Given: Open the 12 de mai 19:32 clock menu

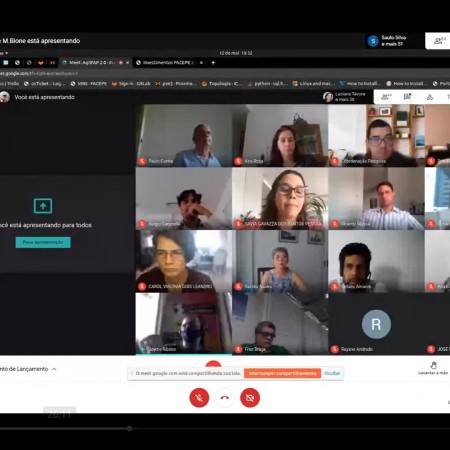Looking at the screenshot, I should tap(236, 53).
